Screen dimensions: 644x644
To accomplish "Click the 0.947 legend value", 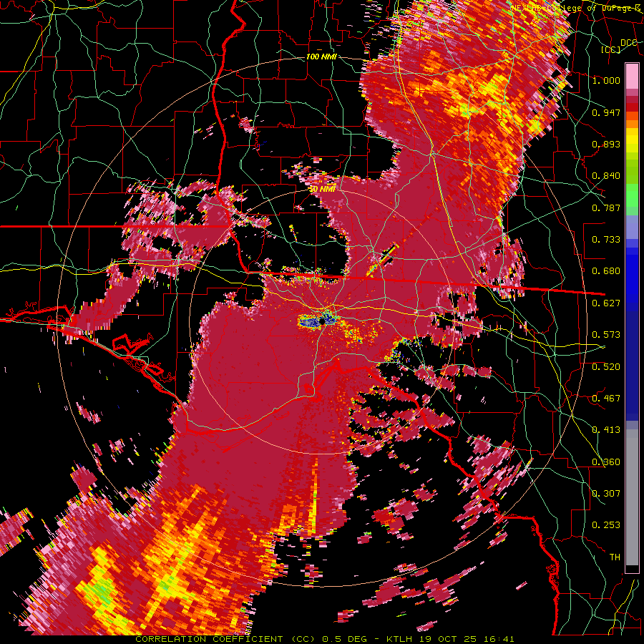I will pos(606,112).
